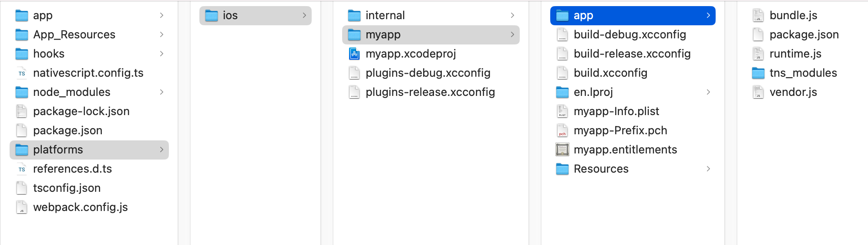Click the TS icon of nativescript.config.ts
Viewport: 868px width, 245px height.
[22, 73]
